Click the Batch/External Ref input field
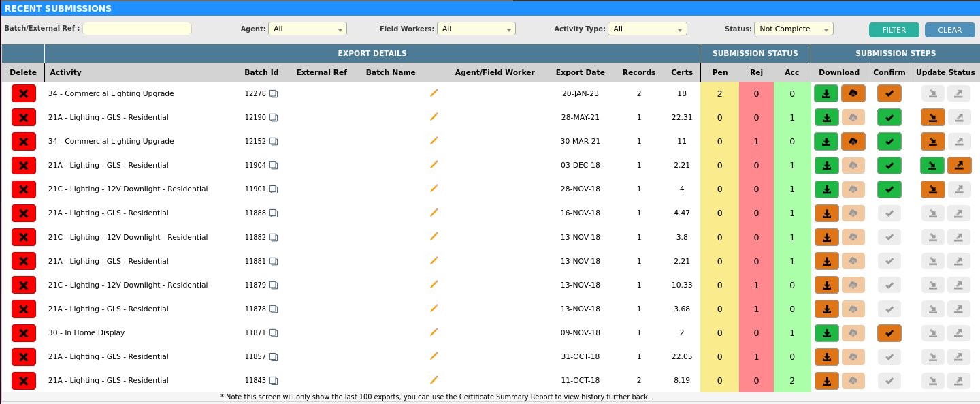The image size is (980, 404). point(137,29)
